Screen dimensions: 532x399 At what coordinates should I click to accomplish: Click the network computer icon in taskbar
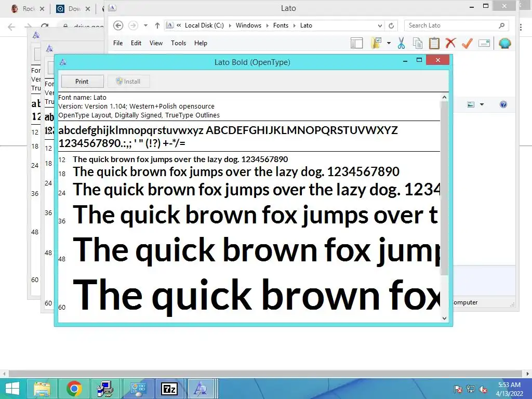pyautogui.click(x=105, y=389)
